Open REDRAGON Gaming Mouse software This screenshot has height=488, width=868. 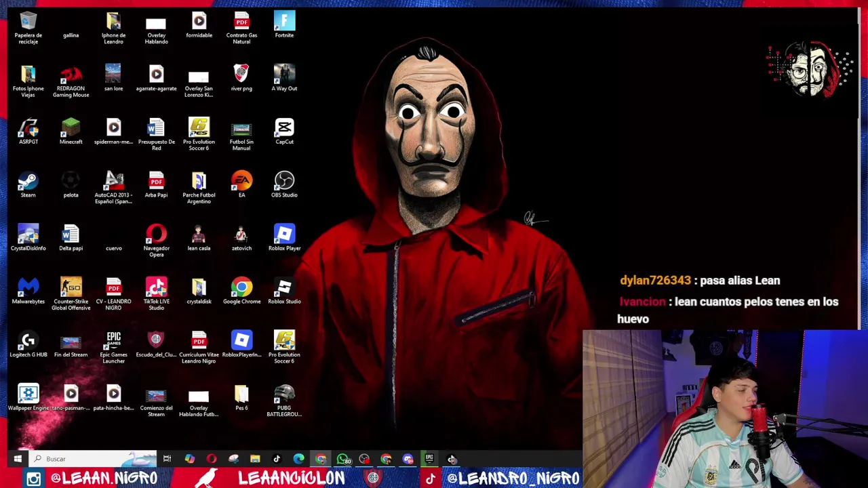[x=71, y=81]
